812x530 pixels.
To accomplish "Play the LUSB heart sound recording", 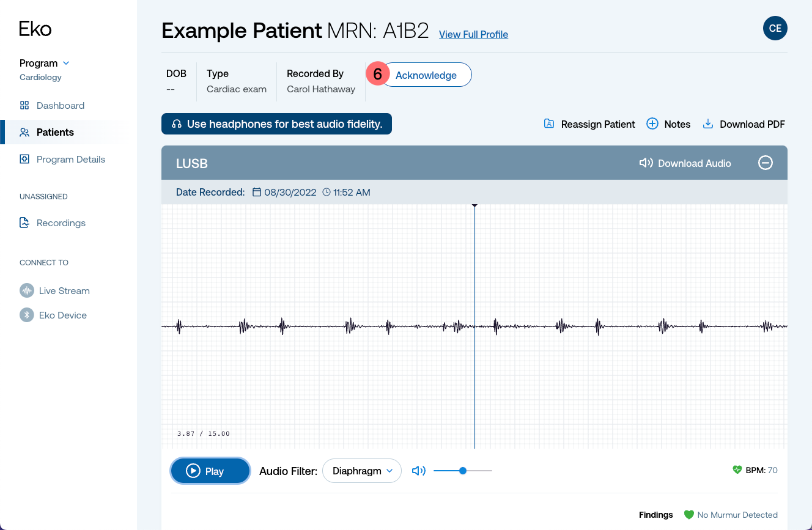I will click(210, 471).
